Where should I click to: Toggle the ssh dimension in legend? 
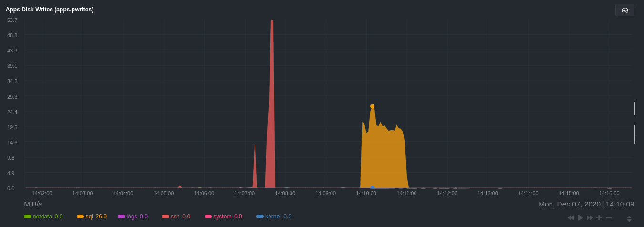[x=176, y=217]
